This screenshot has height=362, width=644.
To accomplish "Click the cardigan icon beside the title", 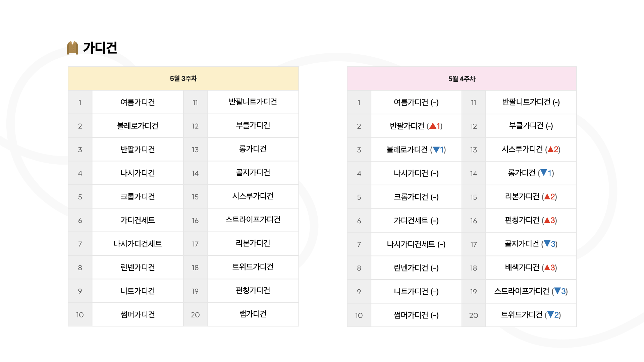I will [x=72, y=48].
